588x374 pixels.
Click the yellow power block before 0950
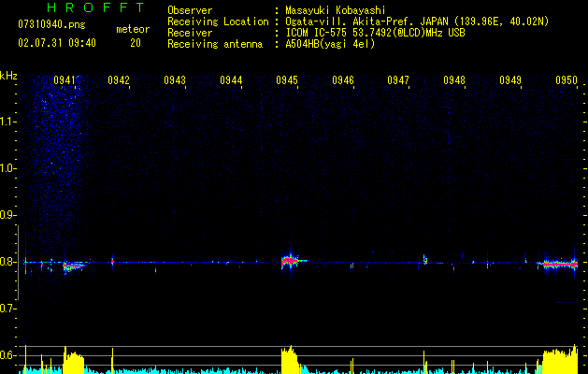560,360
